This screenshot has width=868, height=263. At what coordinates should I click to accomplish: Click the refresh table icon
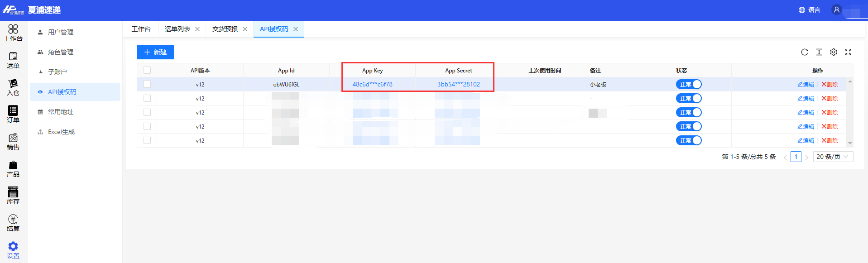pyautogui.click(x=805, y=52)
